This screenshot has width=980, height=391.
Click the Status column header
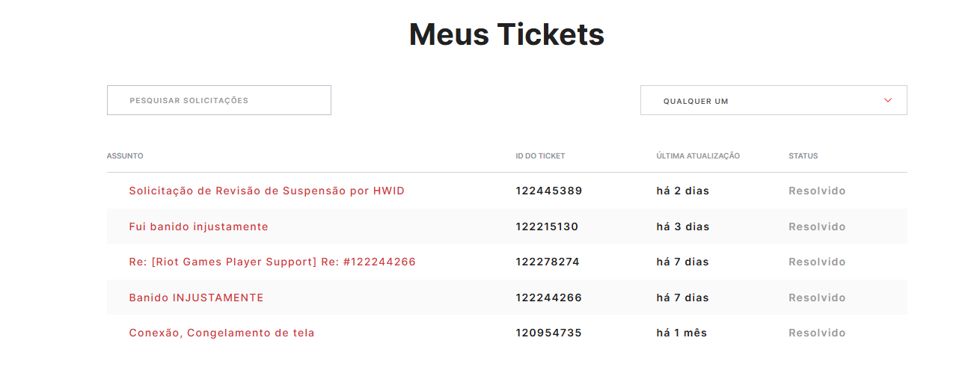pyautogui.click(x=803, y=156)
